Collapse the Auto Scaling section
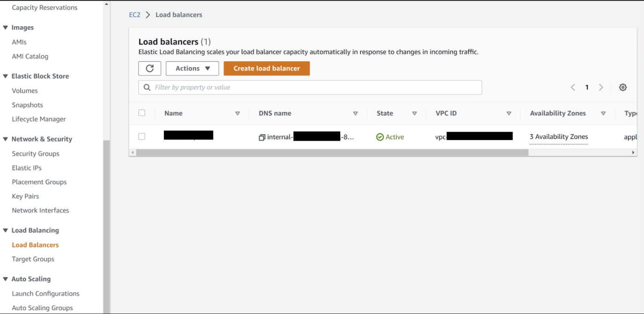The image size is (644, 314). click(6, 279)
